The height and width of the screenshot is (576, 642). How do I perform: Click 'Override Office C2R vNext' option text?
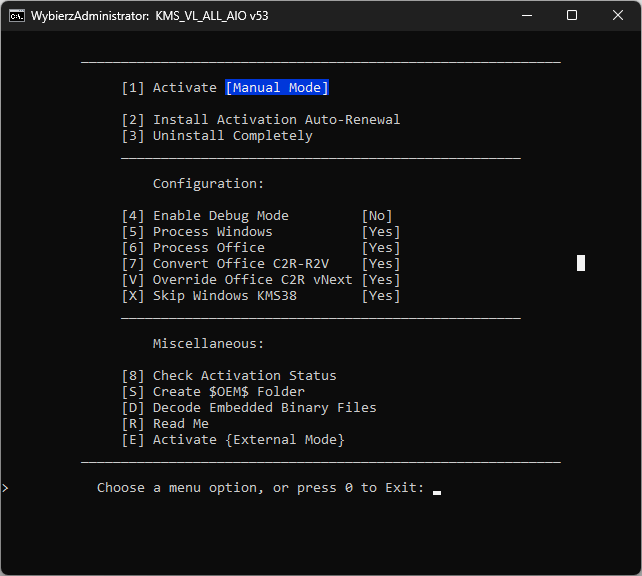click(253, 280)
